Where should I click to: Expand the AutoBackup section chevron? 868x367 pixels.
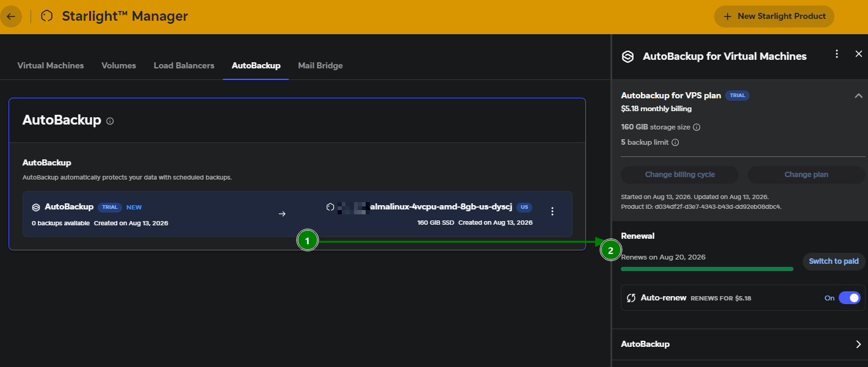[858, 344]
